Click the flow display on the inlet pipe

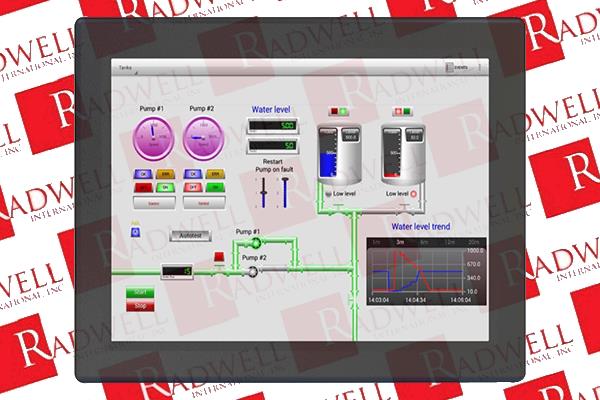[x=177, y=271]
